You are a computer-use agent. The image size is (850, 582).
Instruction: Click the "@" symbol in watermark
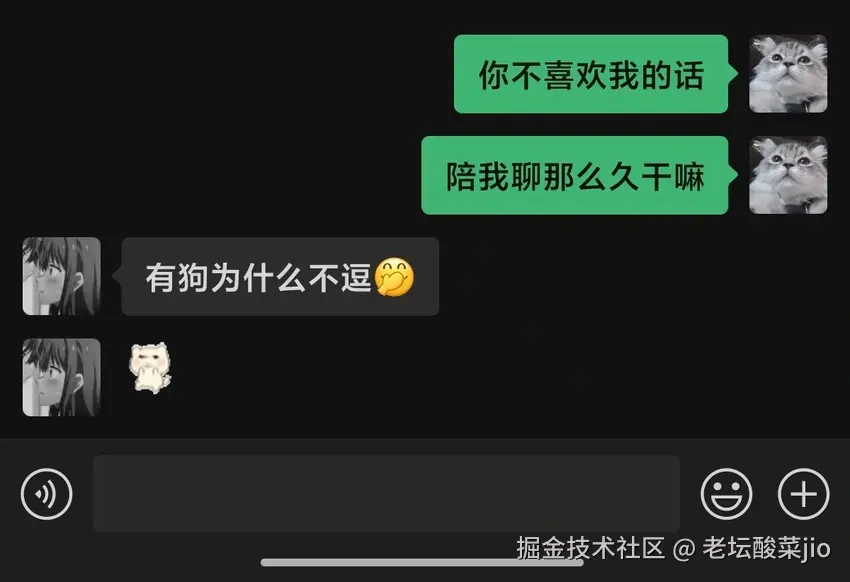coord(684,549)
